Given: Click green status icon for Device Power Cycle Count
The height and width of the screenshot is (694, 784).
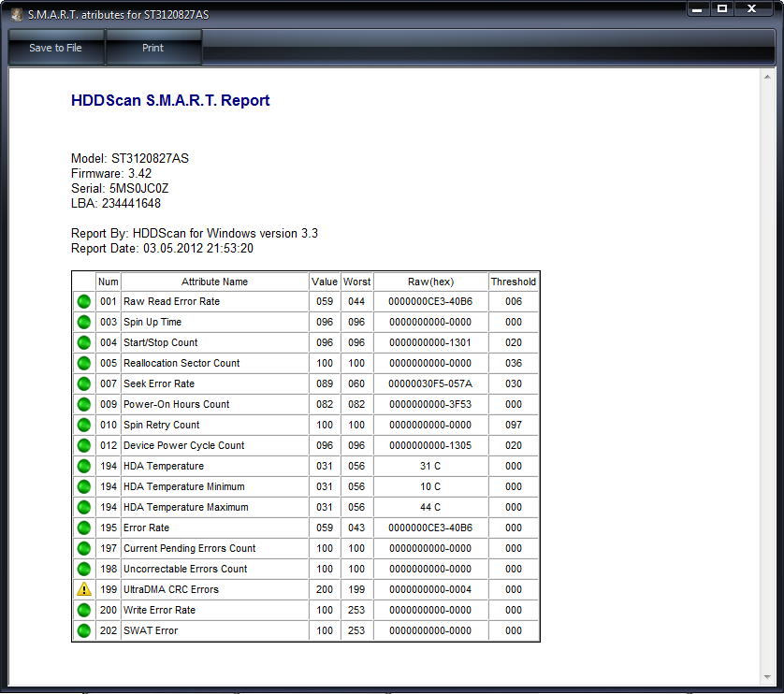Looking at the screenshot, I should (x=84, y=445).
